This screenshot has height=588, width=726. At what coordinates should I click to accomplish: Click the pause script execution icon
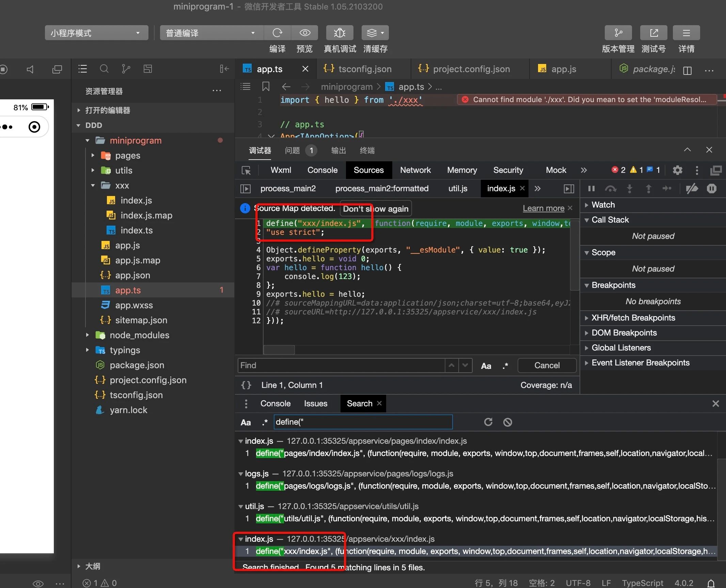591,189
